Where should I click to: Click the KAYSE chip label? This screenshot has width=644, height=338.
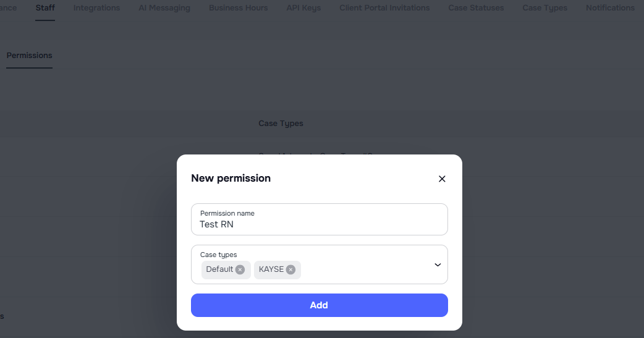pos(271,269)
